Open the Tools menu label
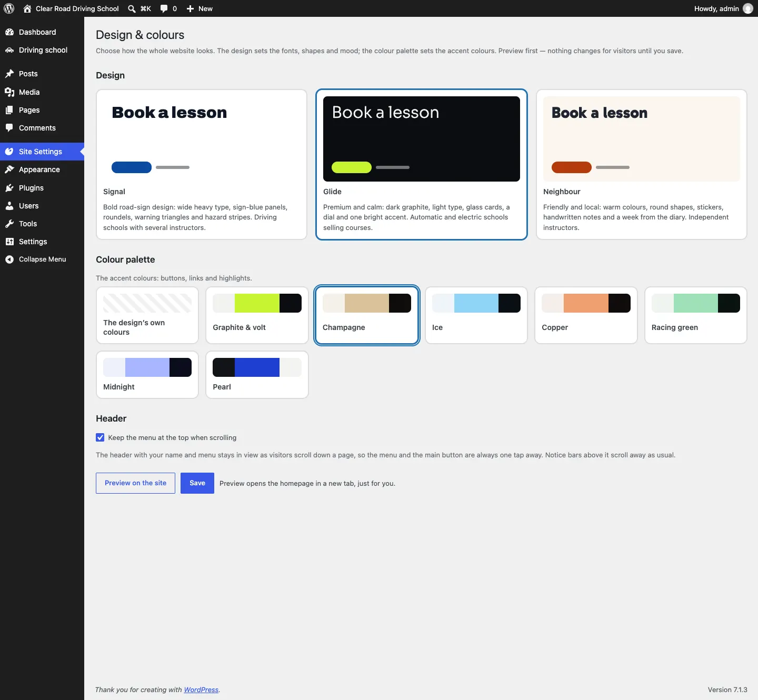This screenshot has width=758, height=700. [x=28, y=224]
